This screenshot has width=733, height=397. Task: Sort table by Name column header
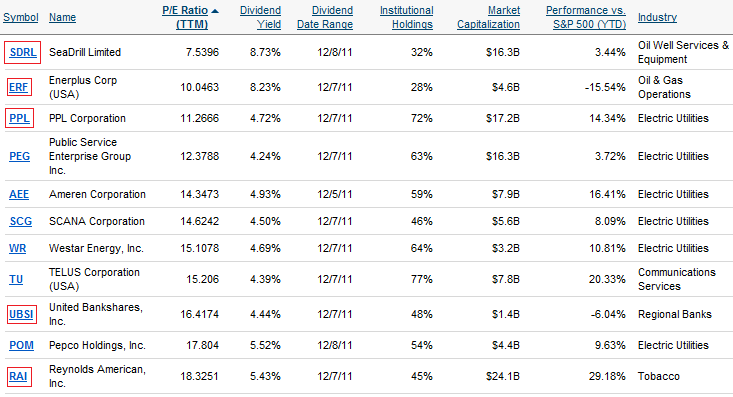pyautogui.click(x=63, y=17)
